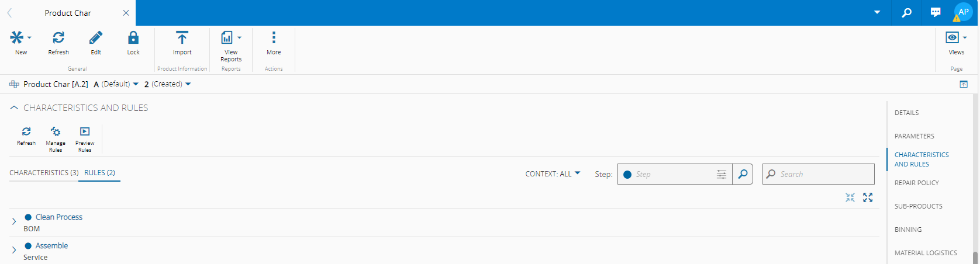Click the Refresh icon in the General ribbon
Image resolution: width=980 pixels, height=264 pixels.
coord(58,39)
